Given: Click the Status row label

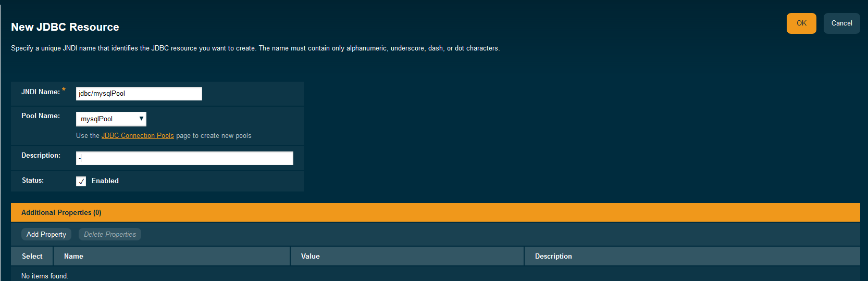Looking at the screenshot, I should click(x=33, y=181).
